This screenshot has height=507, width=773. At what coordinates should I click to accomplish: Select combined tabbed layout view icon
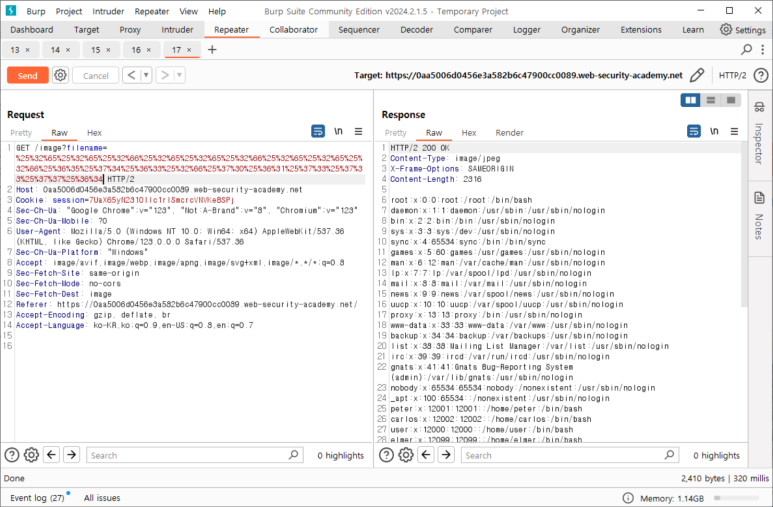tap(731, 100)
